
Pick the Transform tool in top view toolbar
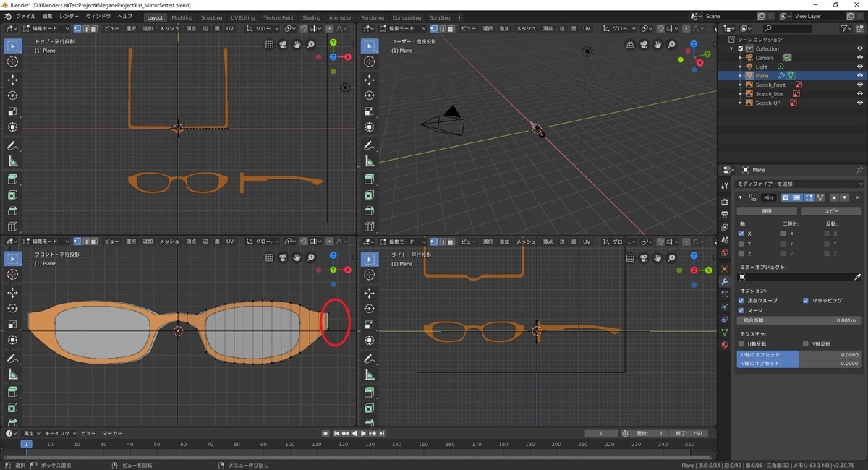coord(13,128)
